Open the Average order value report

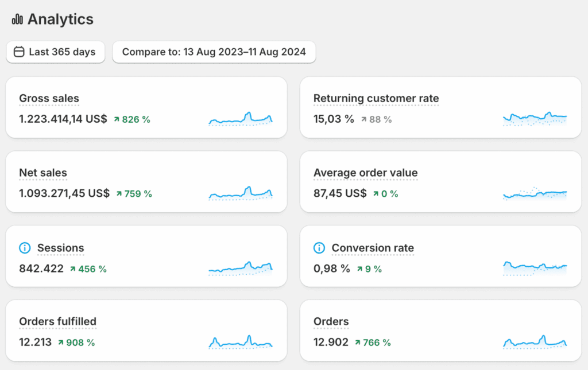[365, 173]
